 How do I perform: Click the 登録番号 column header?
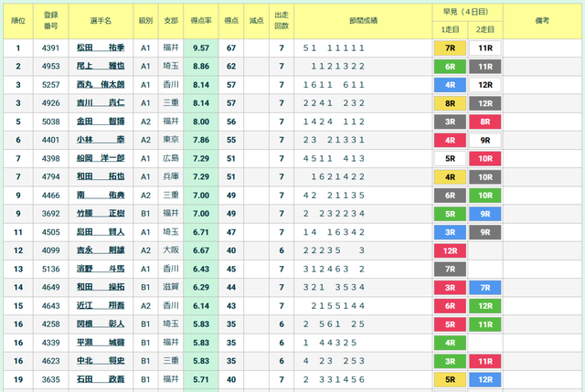coord(51,21)
